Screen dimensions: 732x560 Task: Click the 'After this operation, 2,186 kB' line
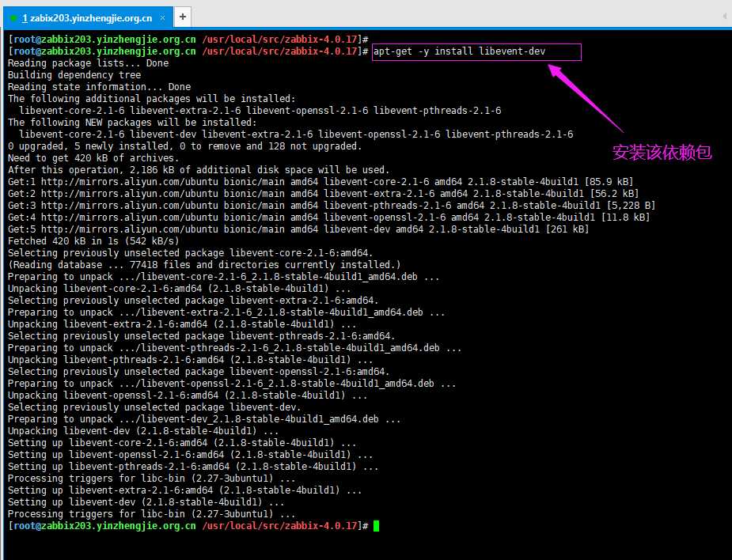pos(199,170)
